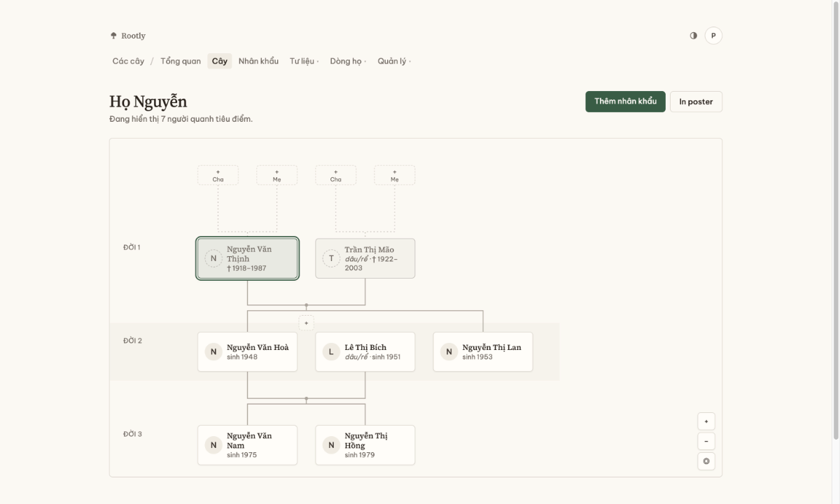
Task: Recenter the tree view with target icon
Action: click(706, 461)
